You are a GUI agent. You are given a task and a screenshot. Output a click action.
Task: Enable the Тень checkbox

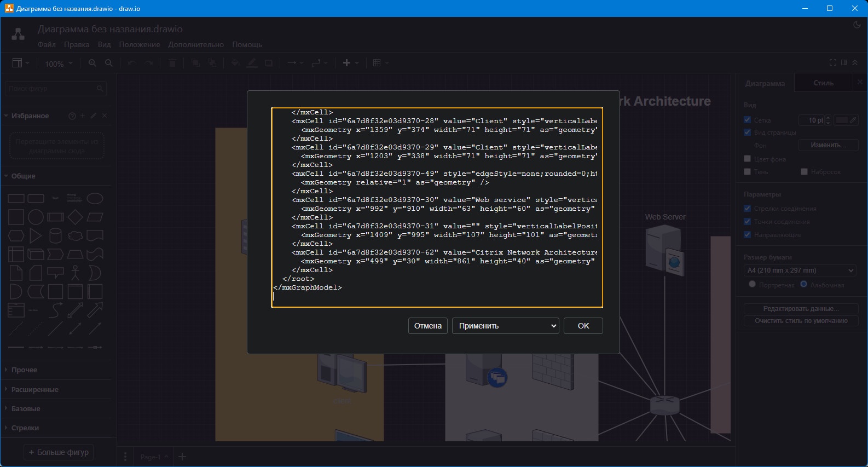click(x=747, y=172)
